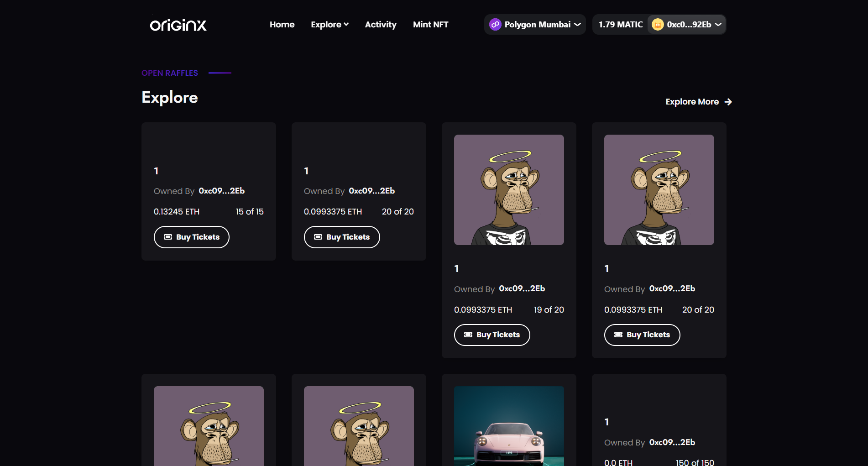Click the arrow beside Explore More
This screenshot has width=868, height=466.
coord(728,102)
